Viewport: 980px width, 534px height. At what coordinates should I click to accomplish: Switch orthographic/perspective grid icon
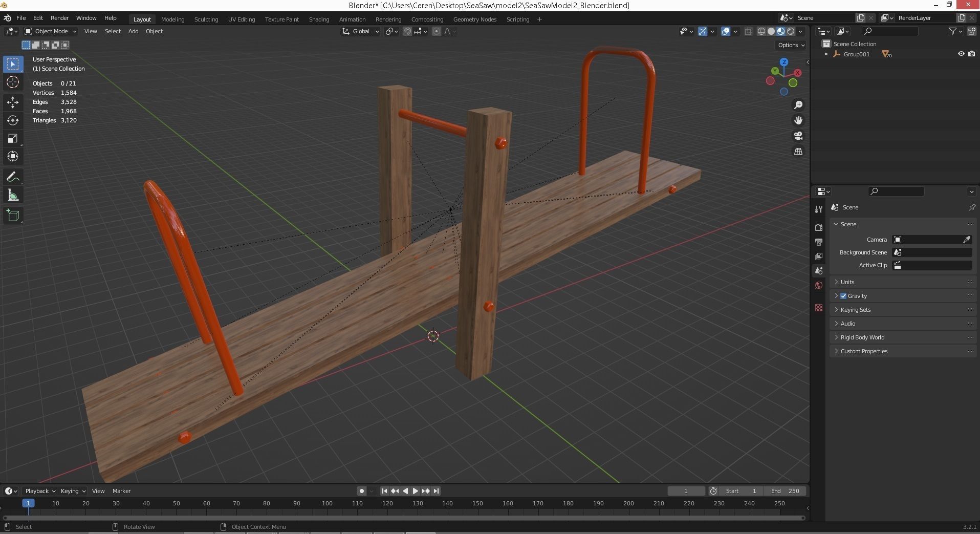798,151
